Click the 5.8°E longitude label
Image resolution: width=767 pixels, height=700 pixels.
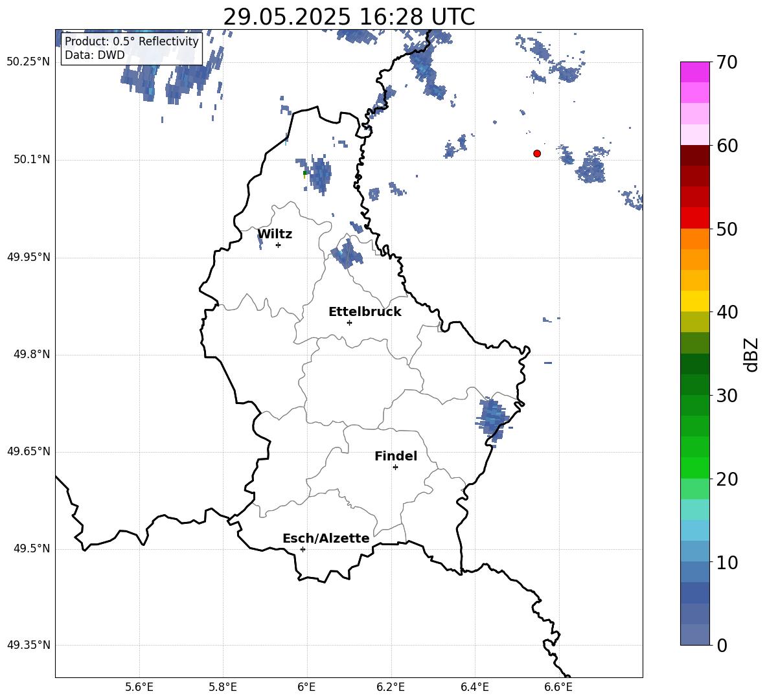[x=223, y=687]
